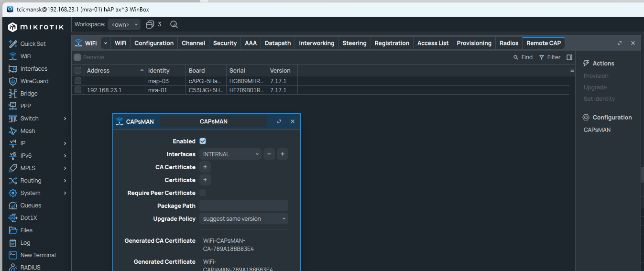Switch to the Security tab
Image resolution: width=644 pixels, height=271 pixels.
(x=225, y=43)
